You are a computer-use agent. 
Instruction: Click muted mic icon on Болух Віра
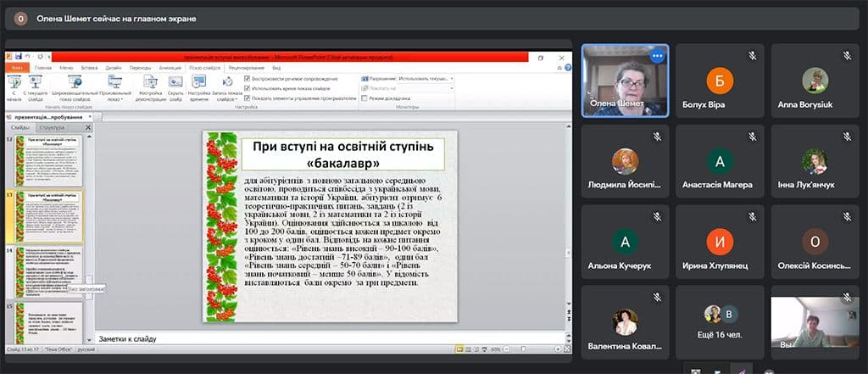pyautogui.click(x=753, y=55)
